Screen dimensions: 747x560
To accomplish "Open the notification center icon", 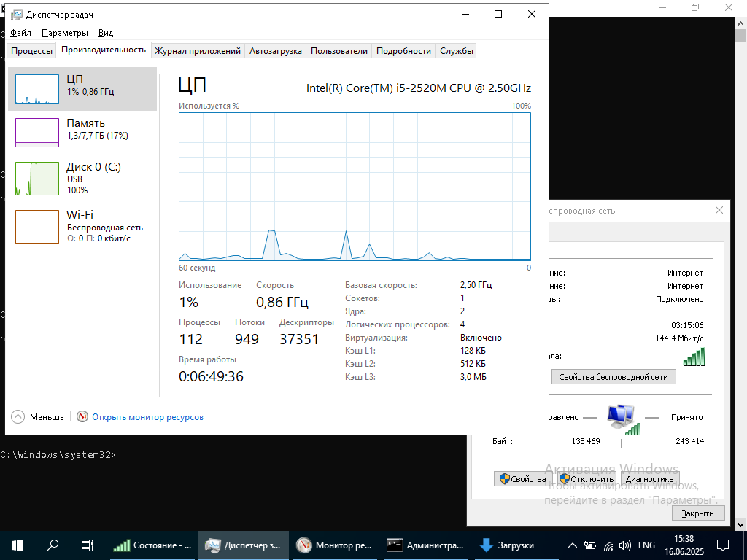I will 723,545.
